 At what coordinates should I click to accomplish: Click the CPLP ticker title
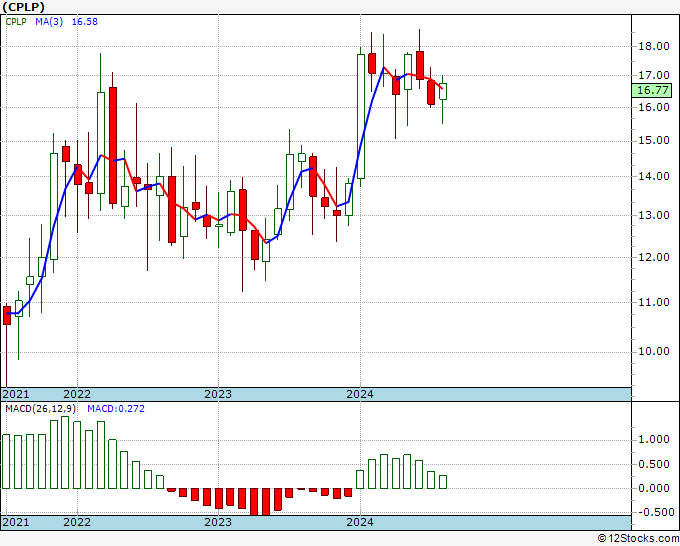[23, 7]
